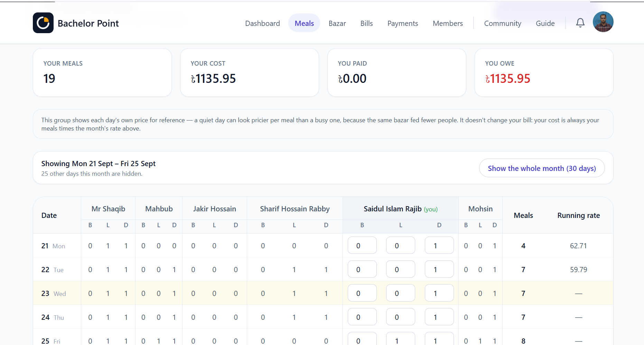644x345 pixels.
Task: Open the Bazar tab
Action: click(337, 23)
